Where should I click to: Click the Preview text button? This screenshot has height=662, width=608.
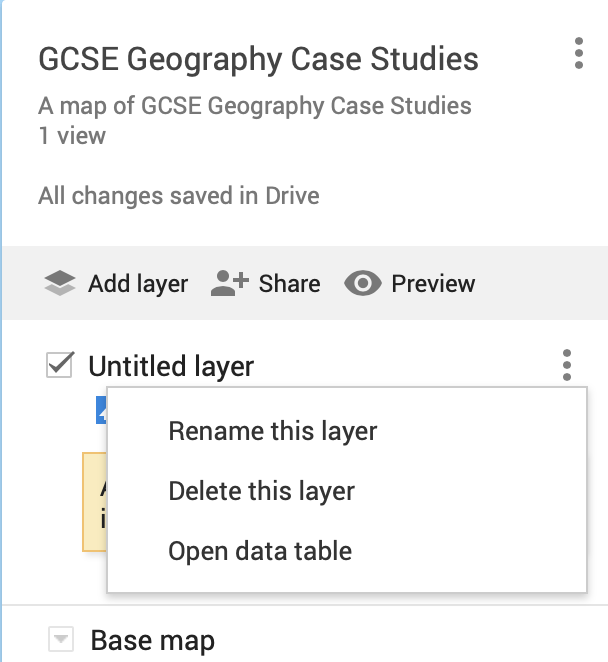pos(433,284)
